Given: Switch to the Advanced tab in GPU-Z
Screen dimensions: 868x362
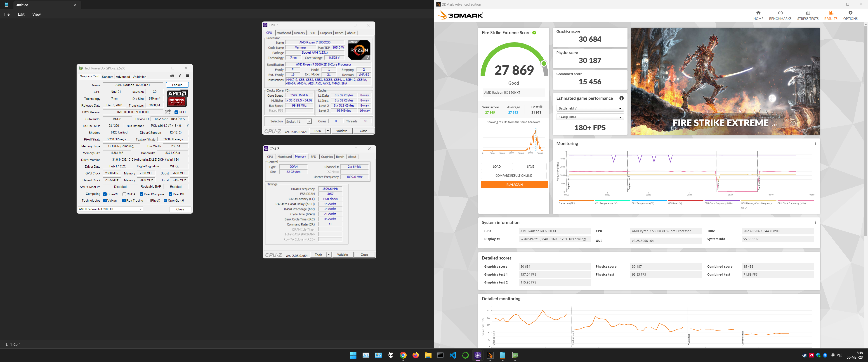Looking at the screenshot, I should [x=123, y=76].
